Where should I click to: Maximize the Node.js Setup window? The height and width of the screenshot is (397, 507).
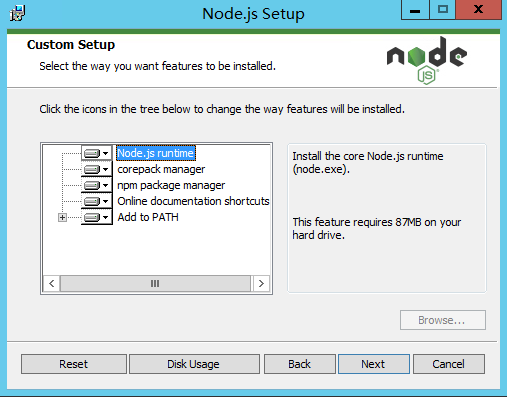pyautogui.click(x=442, y=10)
